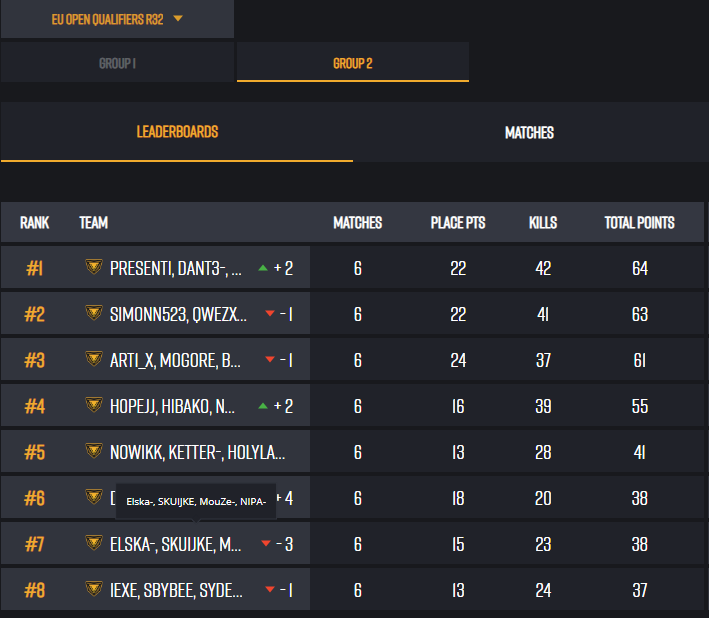Click place points 16 in HOPEJJ row
Viewport: 709px width, 618px height.
(458, 406)
